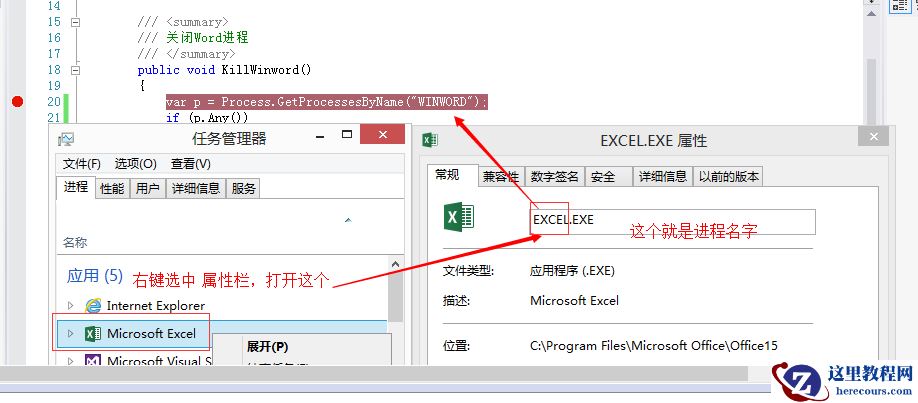The height and width of the screenshot is (403, 918).
Task: Switch to the 性能 tab
Action: point(112,188)
